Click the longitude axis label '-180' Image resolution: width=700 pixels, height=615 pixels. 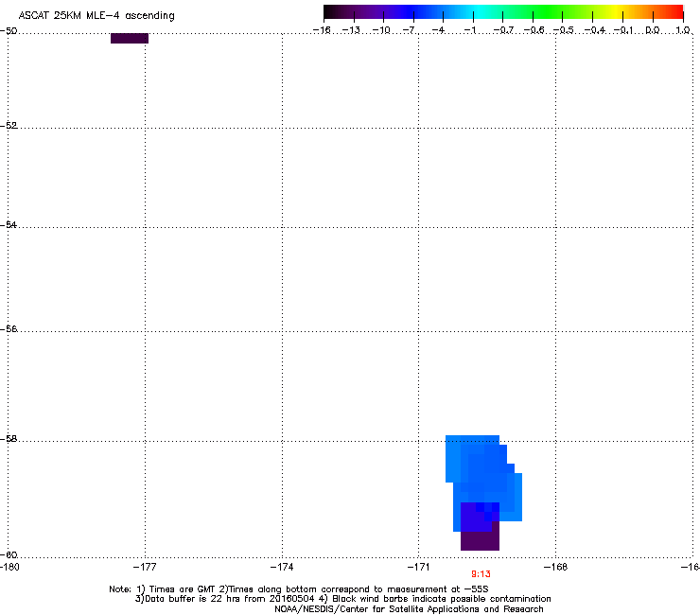(x=9, y=567)
